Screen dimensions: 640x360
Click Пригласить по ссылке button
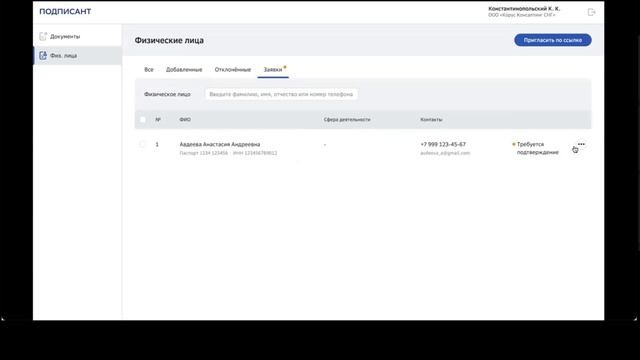tap(553, 40)
